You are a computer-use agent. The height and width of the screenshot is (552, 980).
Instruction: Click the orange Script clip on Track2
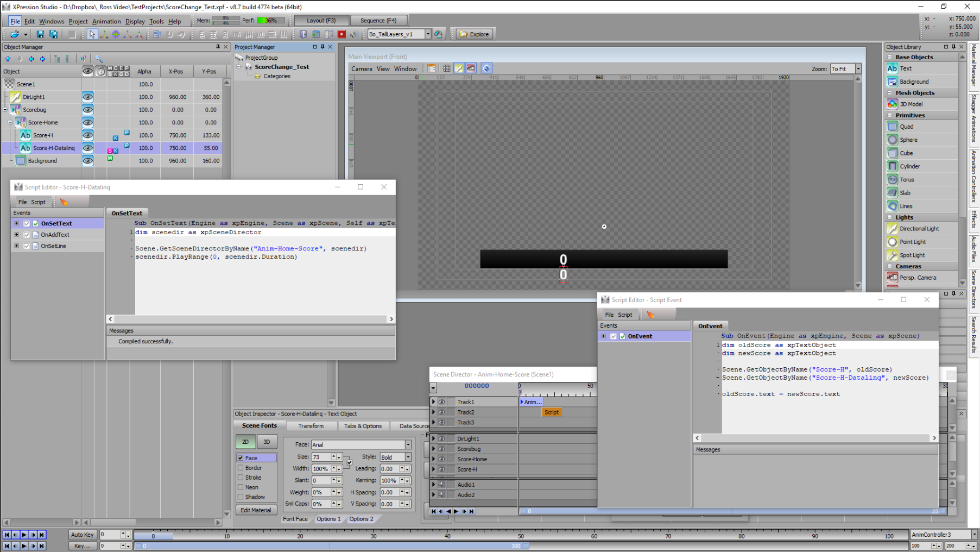[552, 412]
